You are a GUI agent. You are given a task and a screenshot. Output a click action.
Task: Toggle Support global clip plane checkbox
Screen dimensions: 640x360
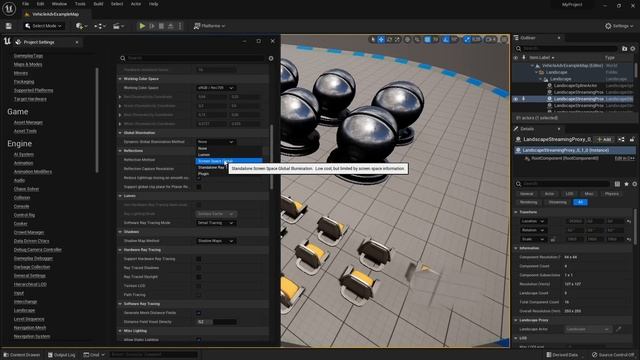tap(199, 187)
